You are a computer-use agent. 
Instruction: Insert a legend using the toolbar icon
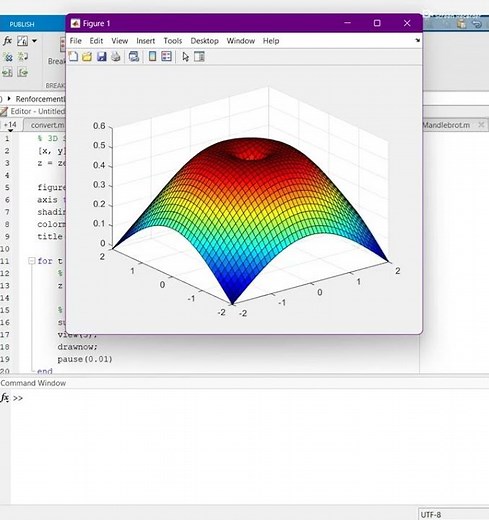pyautogui.click(x=166, y=56)
